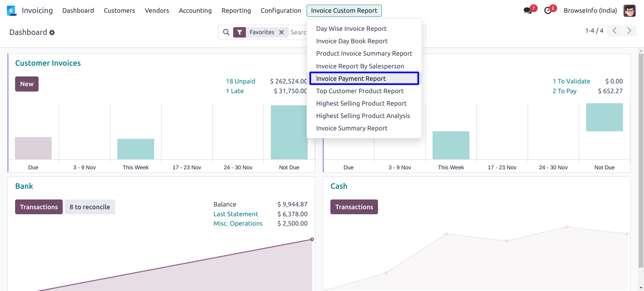Choose Highest Selling Product Analysis
The image size is (644, 291).
point(363,116)
